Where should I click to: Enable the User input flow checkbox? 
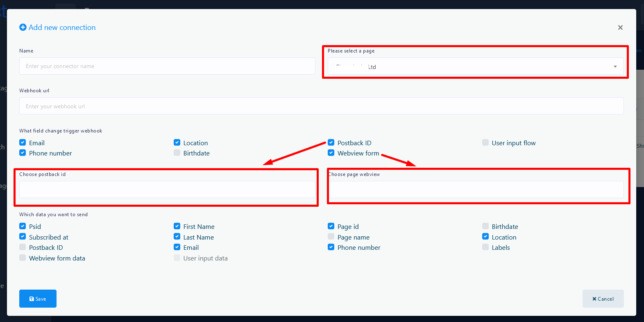click(x=485, y=143)
